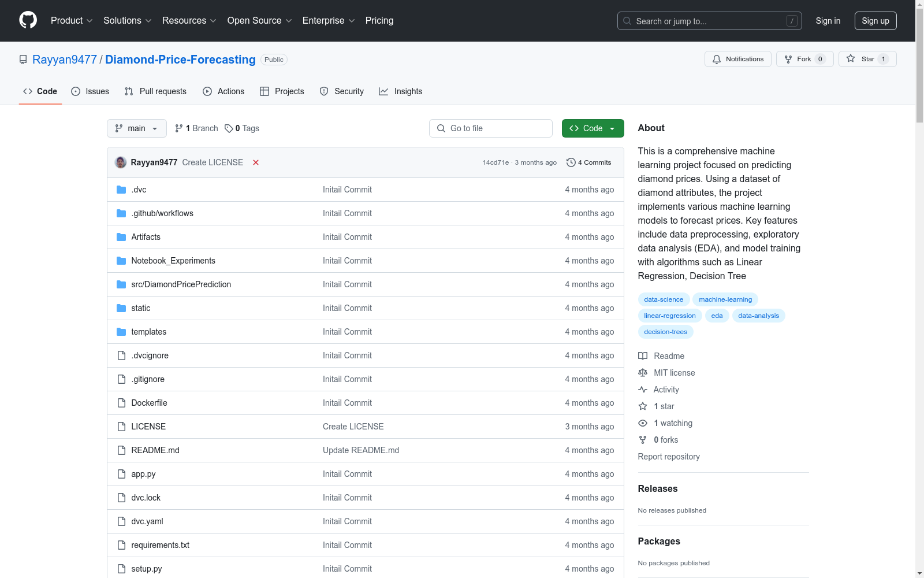Click the Artifacts folder icon
This screenshot has height=578, width=924.
point(121,237)
